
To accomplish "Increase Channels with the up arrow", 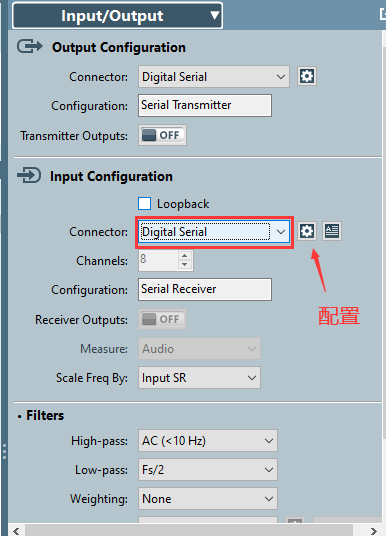I will click(x=185, y=256).
